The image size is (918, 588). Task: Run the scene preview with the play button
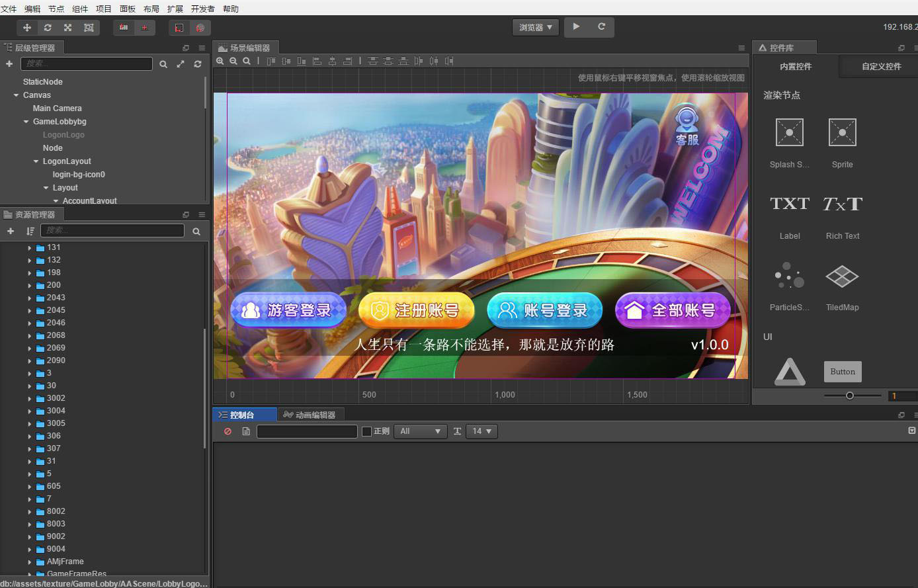coord(575,27)
